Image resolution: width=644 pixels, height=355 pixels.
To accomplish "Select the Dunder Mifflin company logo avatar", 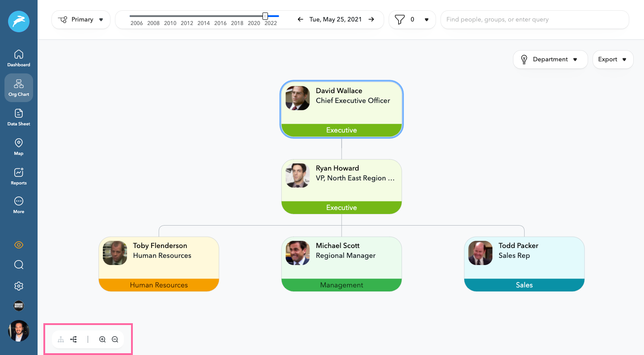I will click(x=18, y=306).
